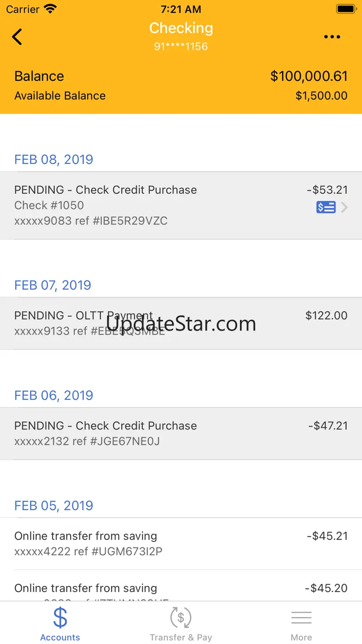The height and width of the screenshot is (644, 362).
Task: Select the Accounts tab label
Action: point(60,637)
